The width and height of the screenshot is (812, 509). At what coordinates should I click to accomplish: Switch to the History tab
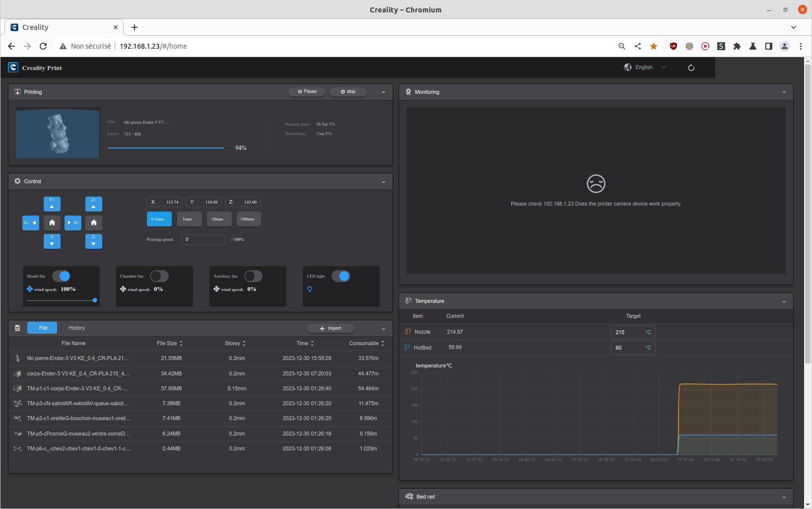pos(76,328)
